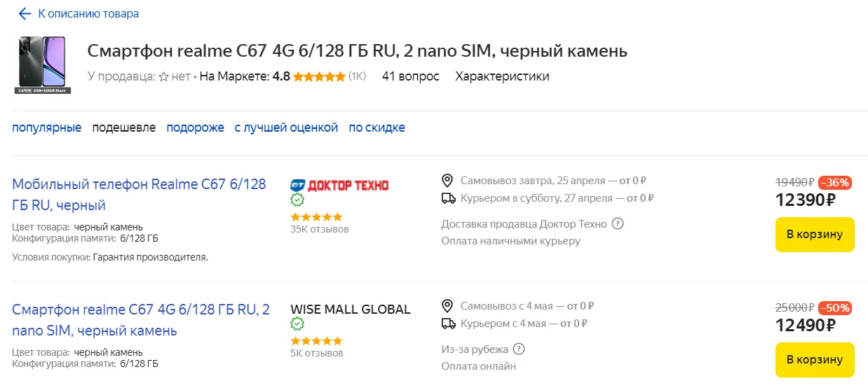
Task: Click the question icon next to 'Из-за рубежа'
Action: pyautogui.click(x=519, y=349)
